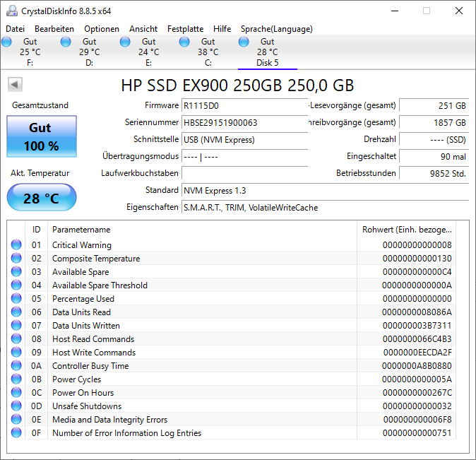This screenshot has height=460, width=476.
Task: Select the F: drive status icon
Action: 6,42
